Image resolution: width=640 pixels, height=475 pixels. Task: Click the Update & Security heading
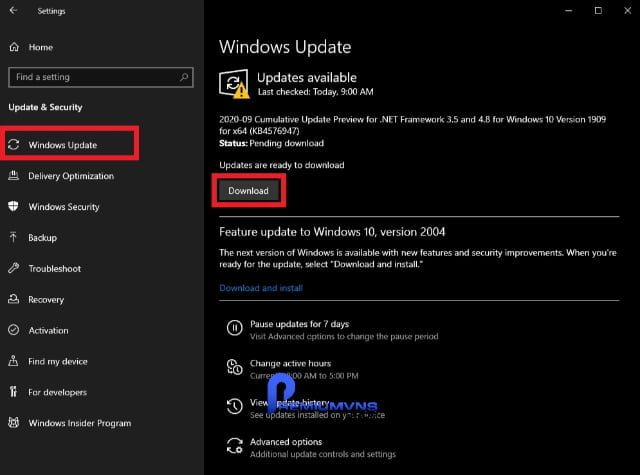(x=45, y=107)
